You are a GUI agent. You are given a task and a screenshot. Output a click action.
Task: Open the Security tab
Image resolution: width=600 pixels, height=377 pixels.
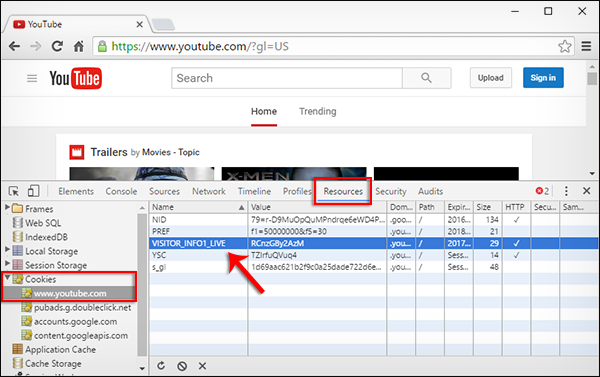click(391, 191)
